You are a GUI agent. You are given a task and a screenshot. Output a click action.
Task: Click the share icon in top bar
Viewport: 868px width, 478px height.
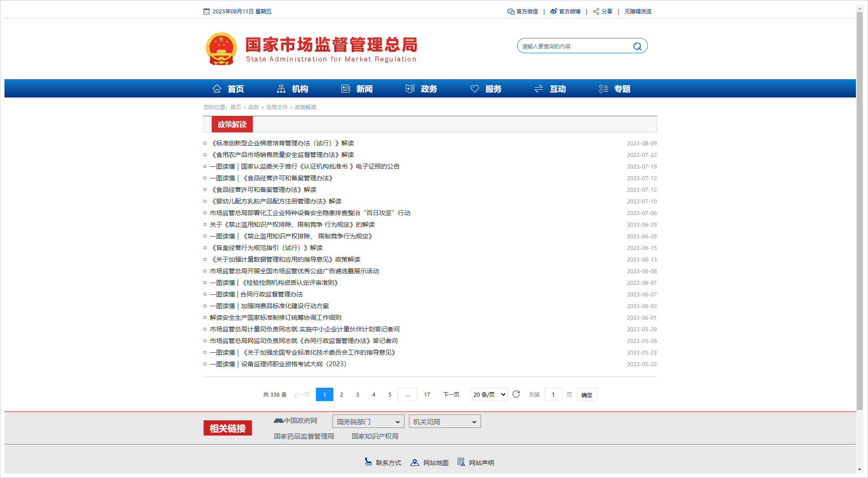[596, 12]
